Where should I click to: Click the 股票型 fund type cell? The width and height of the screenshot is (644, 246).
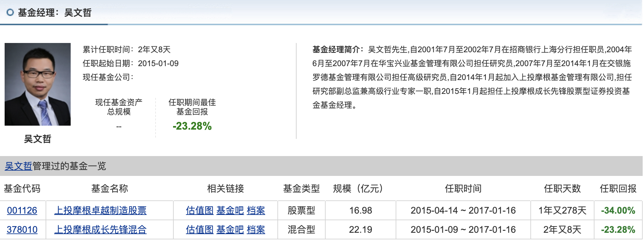(302, 211)
